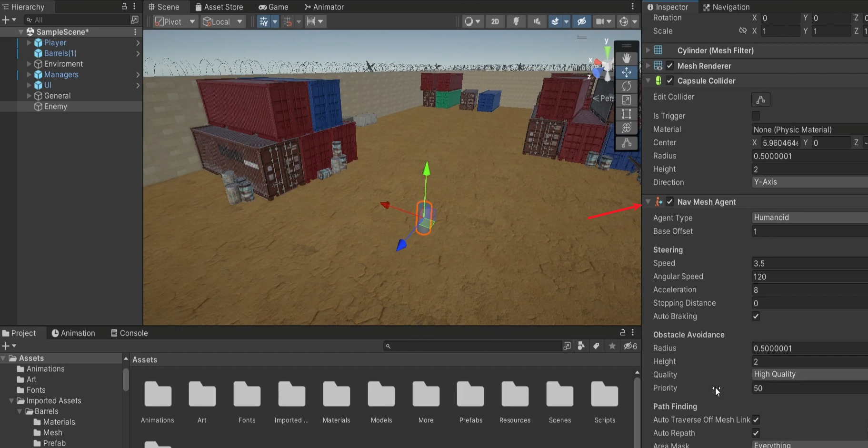
Task: Switch to the Game tab
Action: 273,7
